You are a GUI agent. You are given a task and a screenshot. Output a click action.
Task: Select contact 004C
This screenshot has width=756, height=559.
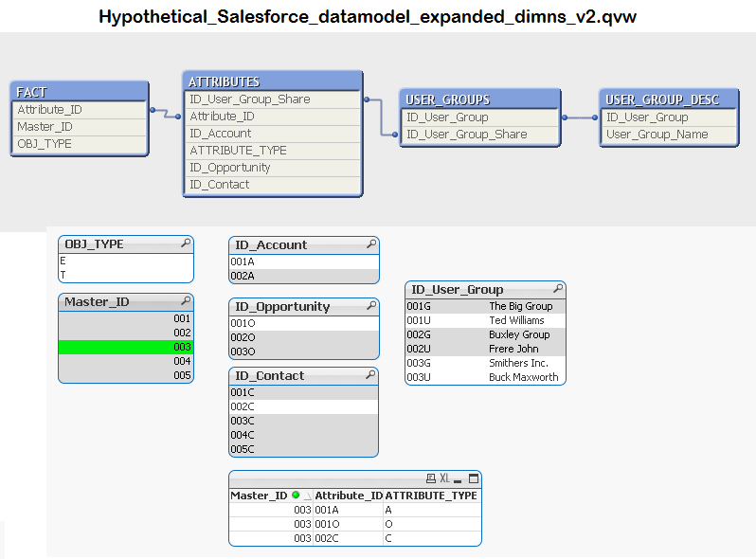303,435
